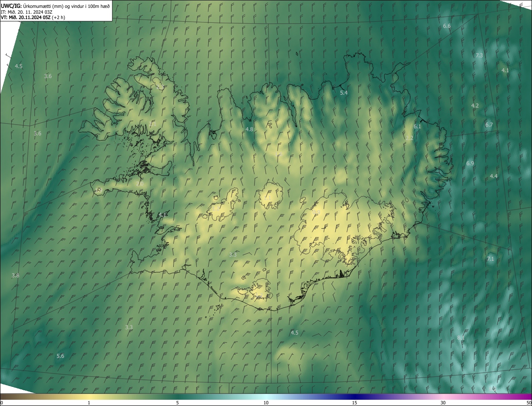Click the 4.2 value label on the map
This screenshot has width=532, height=406.
click(x=475, y=105)
